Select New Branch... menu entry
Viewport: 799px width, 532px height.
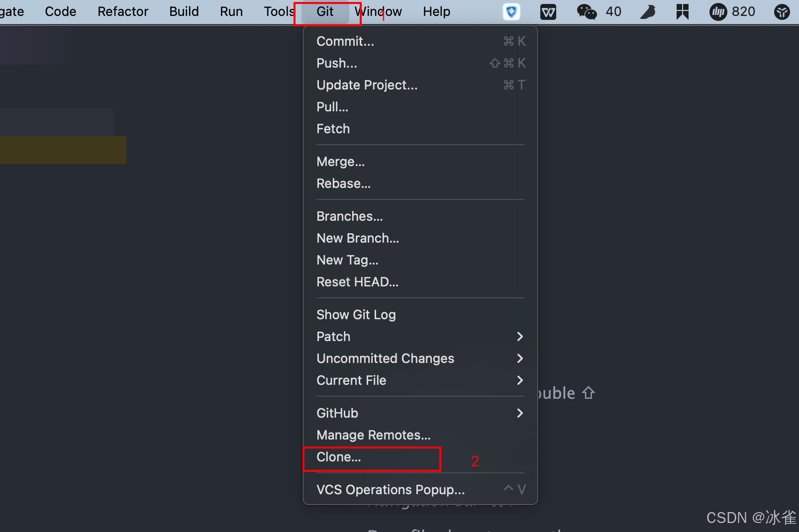pyautogui.click(x=420, y=238)
